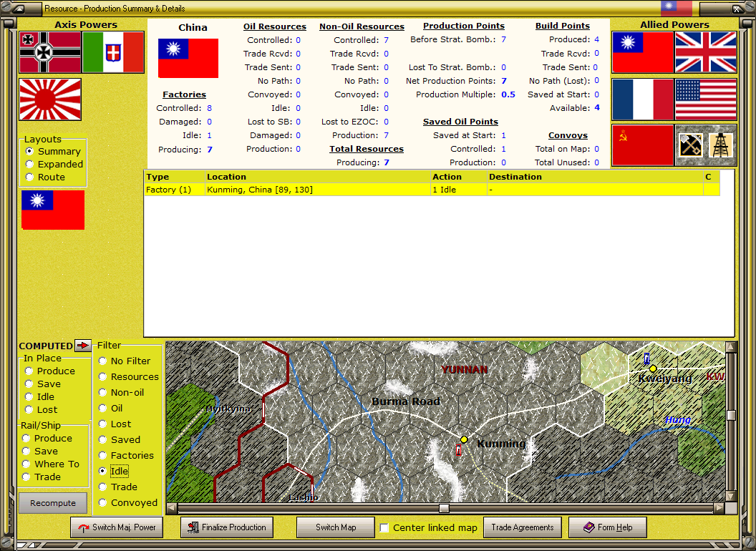Image resolution: width=756 pixels, height=551 pixels.
Task: Click the oil derrick icon
Action: 722,145
